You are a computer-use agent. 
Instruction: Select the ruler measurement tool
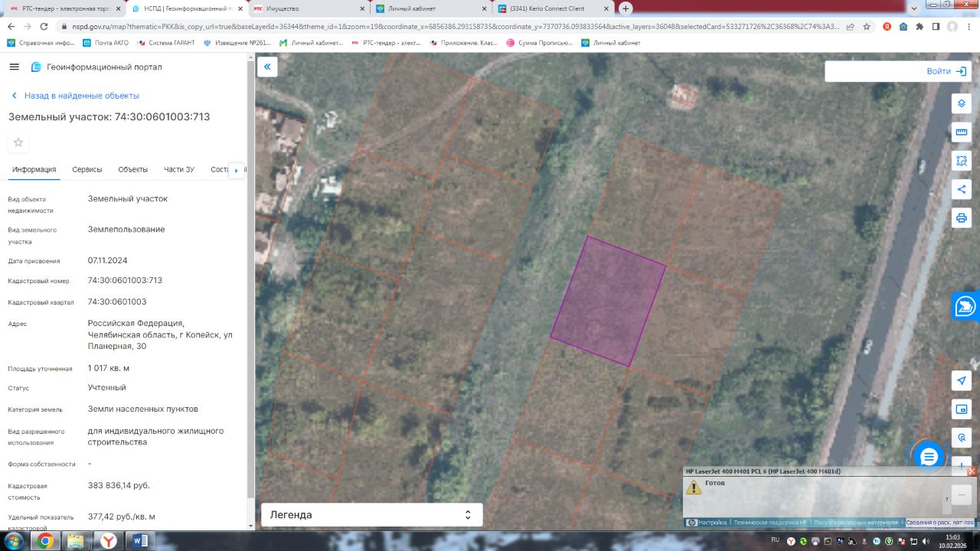click(x=962, y=132)
